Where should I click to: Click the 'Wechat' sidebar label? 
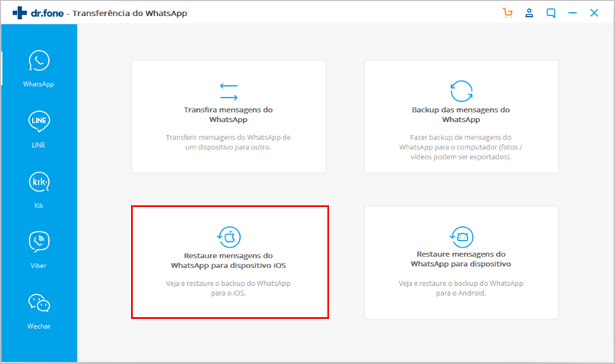pyautogui.click(x=38, y=326)
